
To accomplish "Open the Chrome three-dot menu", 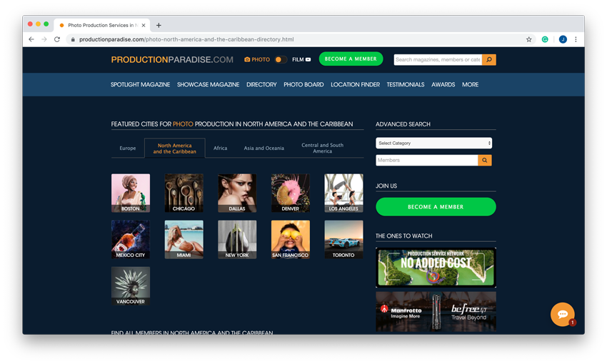I will pyautogui.click(x=576, y=39).
